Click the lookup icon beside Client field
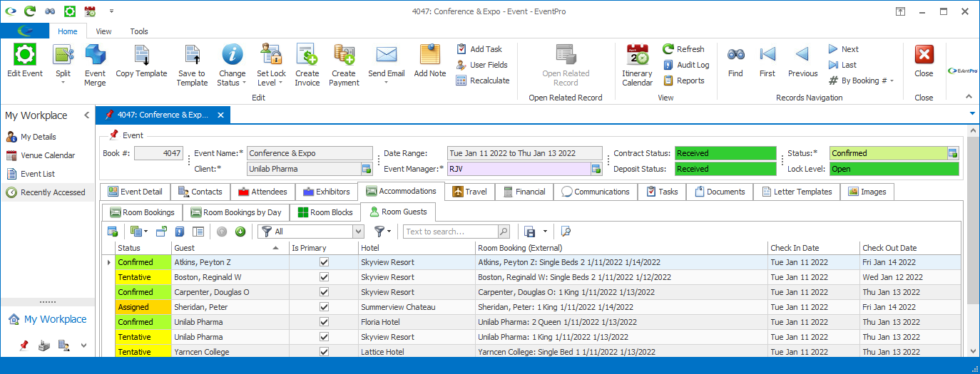Image resolution: width=980 pixels, height=374 pixels. (367, 169)
